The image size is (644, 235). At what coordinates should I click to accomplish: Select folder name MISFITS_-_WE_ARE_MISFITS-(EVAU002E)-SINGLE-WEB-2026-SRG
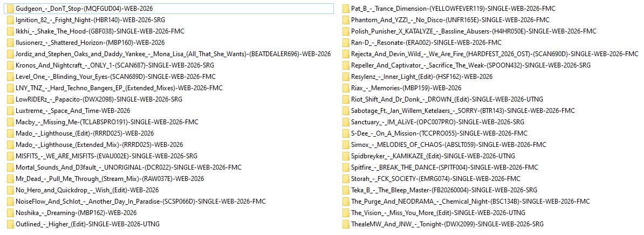(106, 156)
